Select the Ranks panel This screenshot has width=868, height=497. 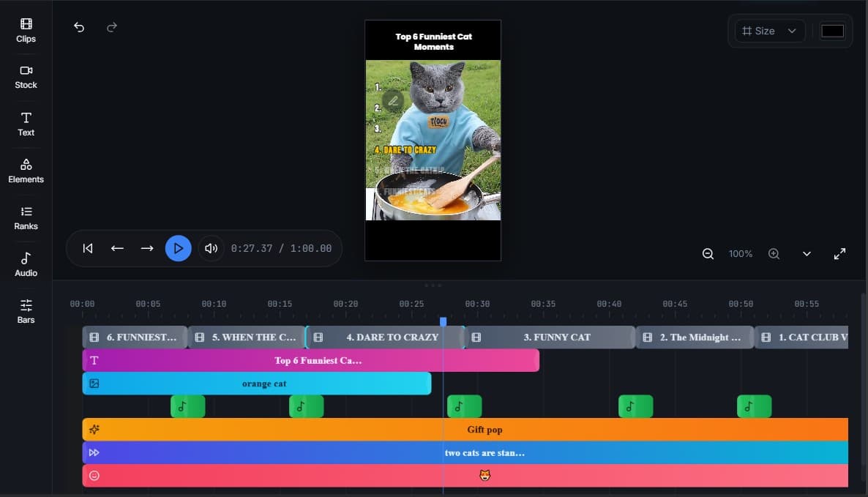pyautogui.click(x=25, y=217)
